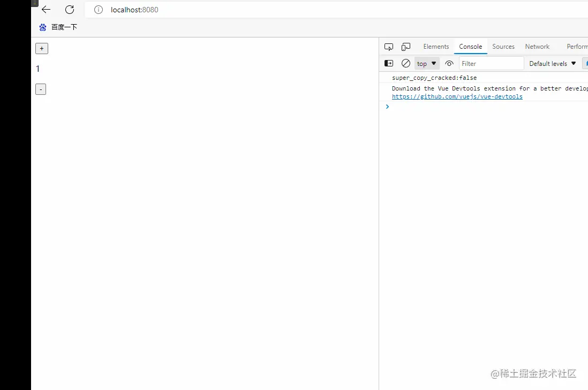Focus the console prompt chevron
This screenshot has width=588, height=390.
(x=387, y=107)
